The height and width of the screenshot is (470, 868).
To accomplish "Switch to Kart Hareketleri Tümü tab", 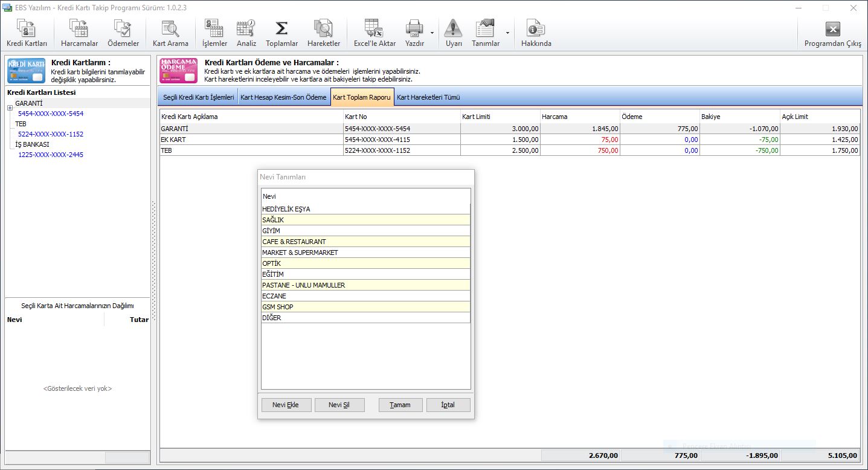I will (428, 97).
